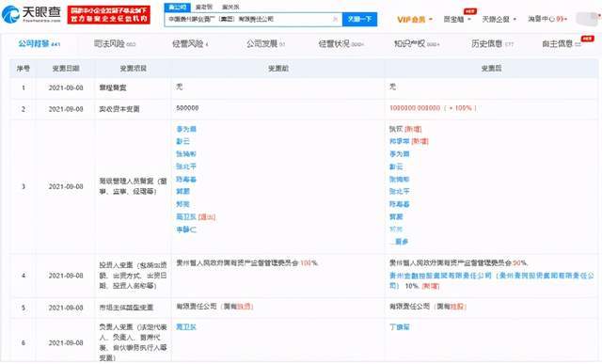The image size is (602, 364).
Task: Click the red promotional banner beside the logo
Action: click(109, 15)
